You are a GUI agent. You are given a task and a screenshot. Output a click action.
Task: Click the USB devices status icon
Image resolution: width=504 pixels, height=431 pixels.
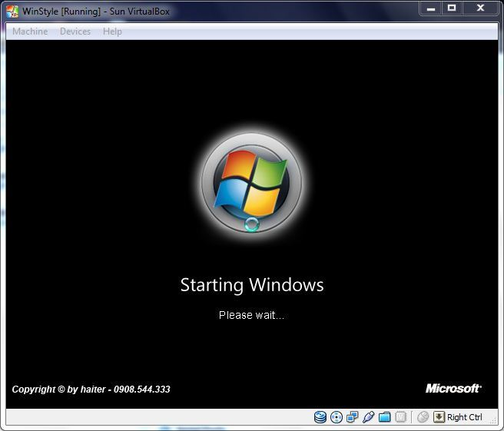point(368,417)
